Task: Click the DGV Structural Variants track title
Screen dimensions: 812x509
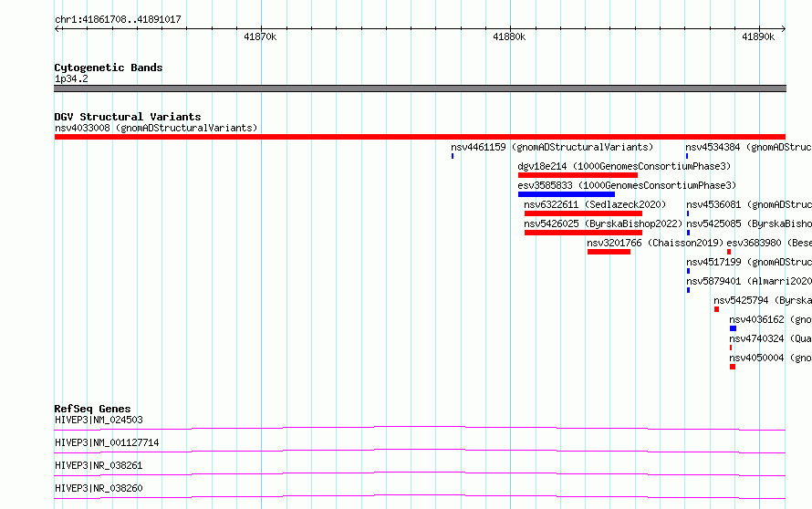Action: click(128, 117)
